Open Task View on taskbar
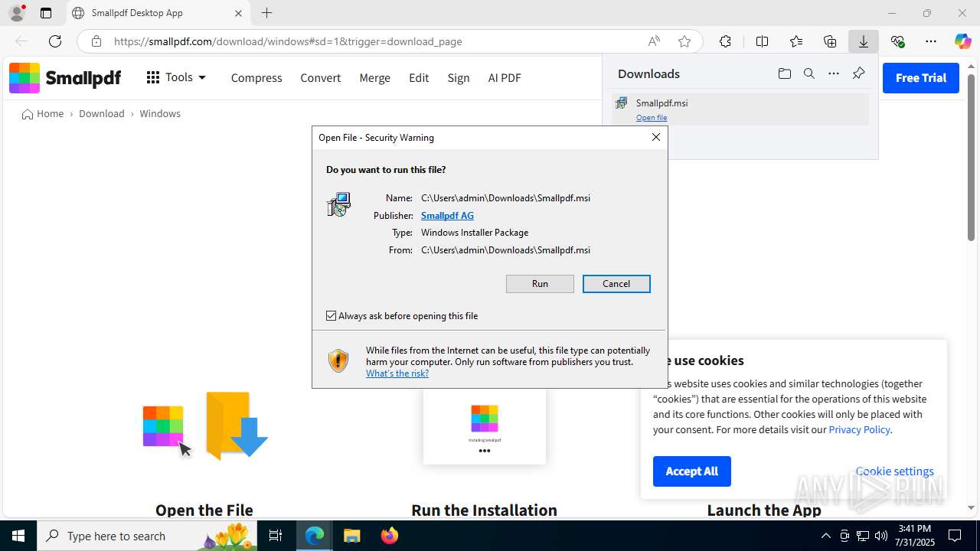 [x=276, y=536]
